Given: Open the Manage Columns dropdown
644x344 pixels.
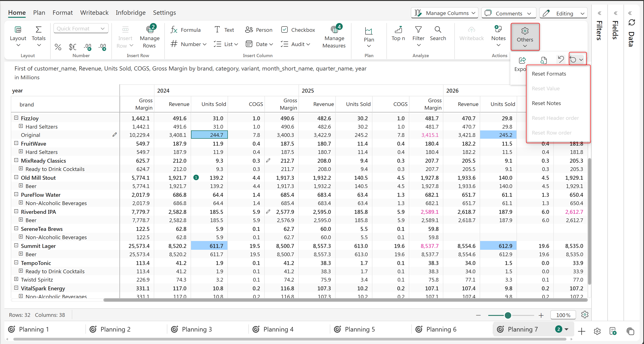Looking at the screenshot, I should (444, 13).
